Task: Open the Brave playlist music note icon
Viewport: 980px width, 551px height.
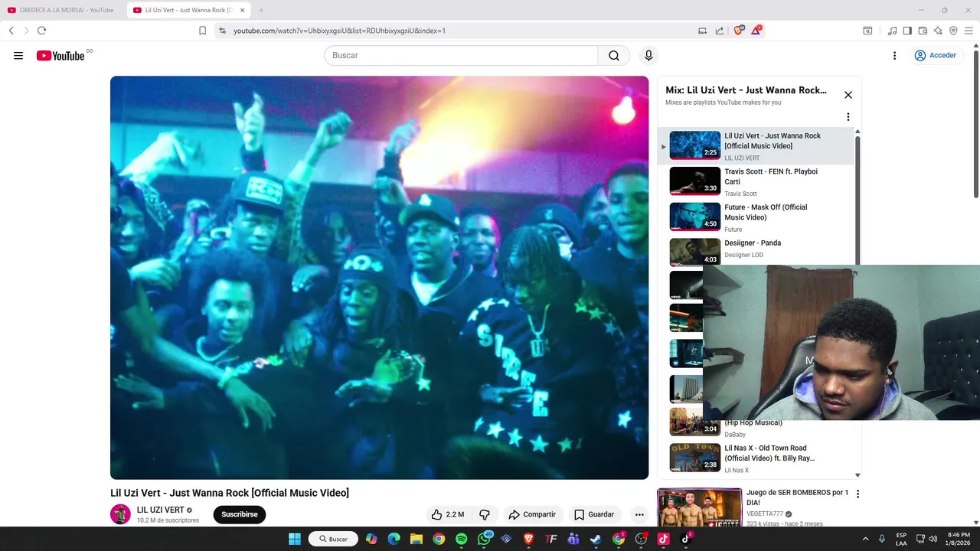Action: (x=892, y=31)
